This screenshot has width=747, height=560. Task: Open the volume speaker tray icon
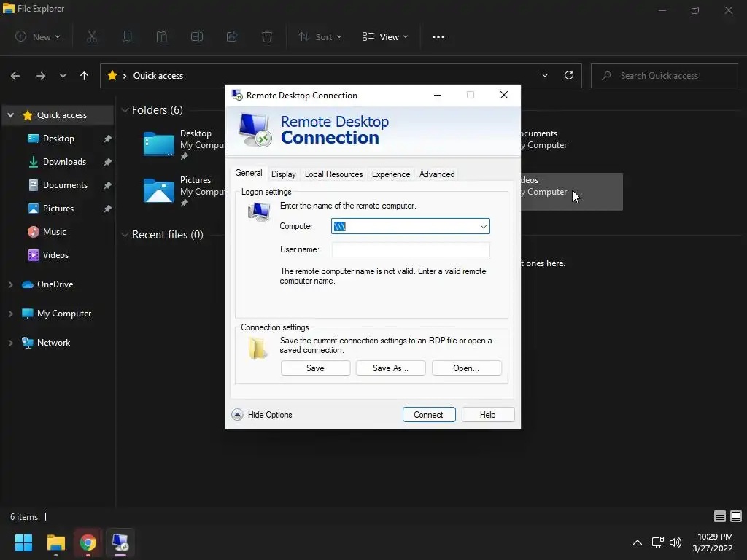[676, 542]
